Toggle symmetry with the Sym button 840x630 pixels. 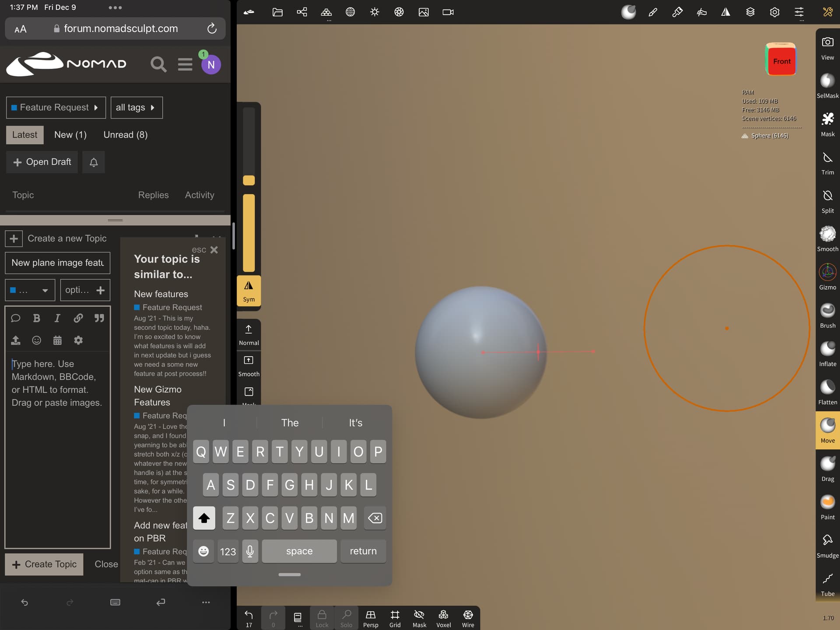click(248, 291)
